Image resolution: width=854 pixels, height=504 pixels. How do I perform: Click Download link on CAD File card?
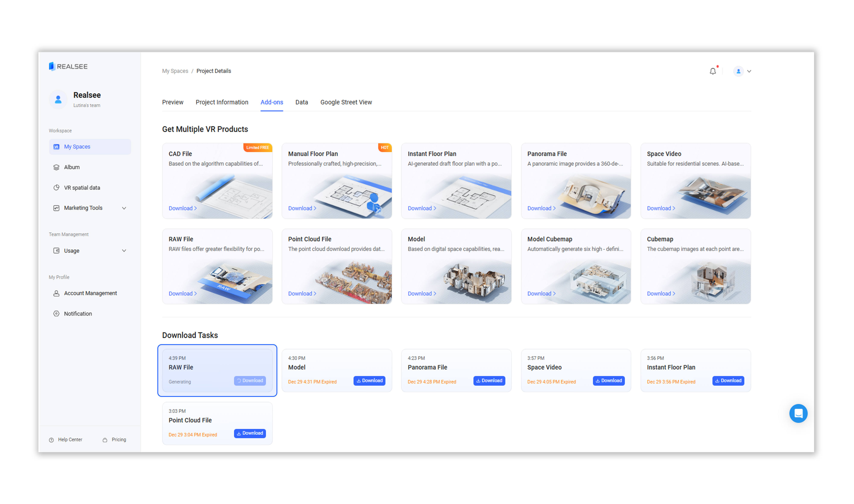point(183,208)
